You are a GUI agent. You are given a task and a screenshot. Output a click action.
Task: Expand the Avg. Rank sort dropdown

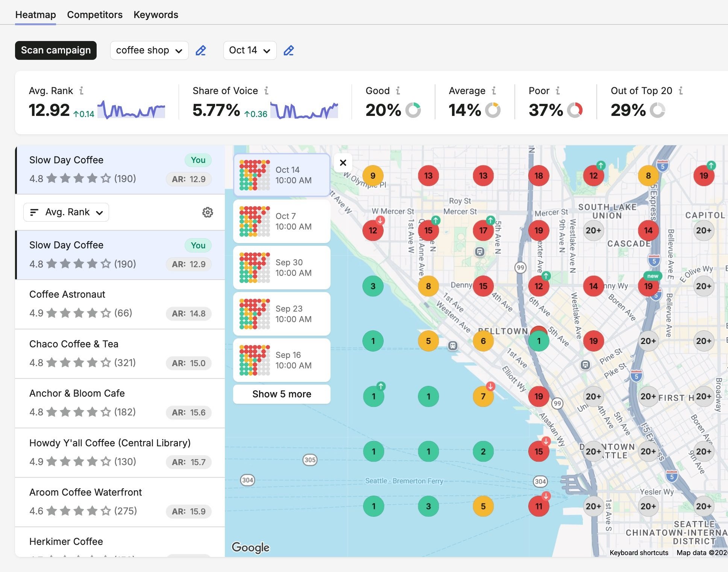pos(66,212)
